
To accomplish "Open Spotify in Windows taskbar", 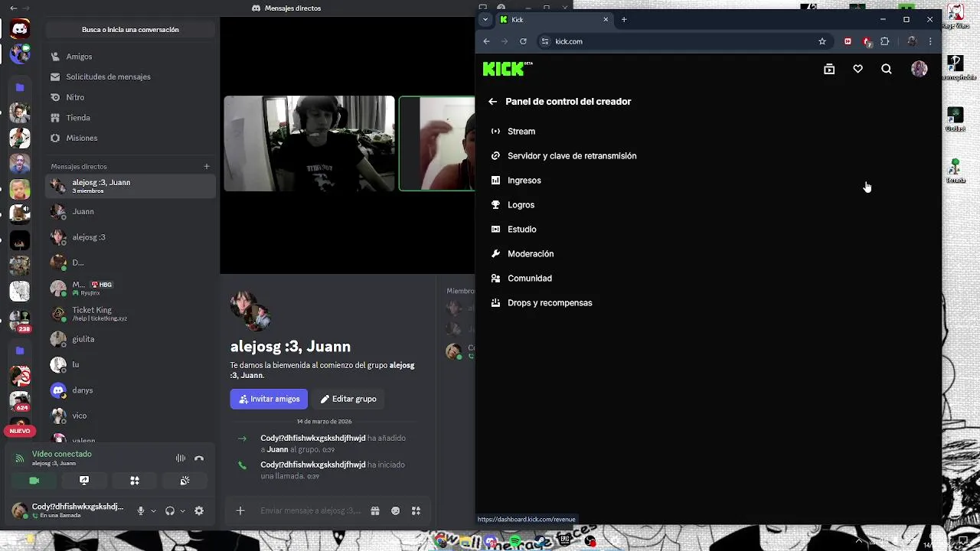I will [x=515, y=541].
